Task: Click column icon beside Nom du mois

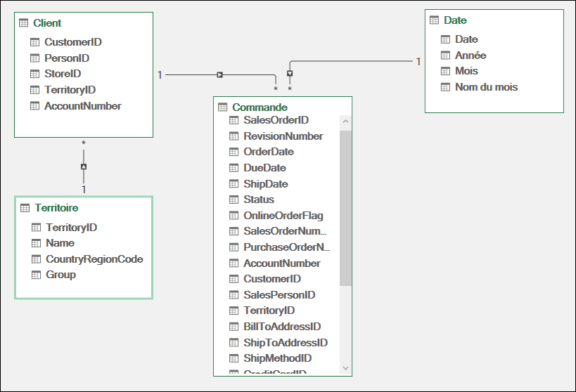Action: (x=445, y=87)
